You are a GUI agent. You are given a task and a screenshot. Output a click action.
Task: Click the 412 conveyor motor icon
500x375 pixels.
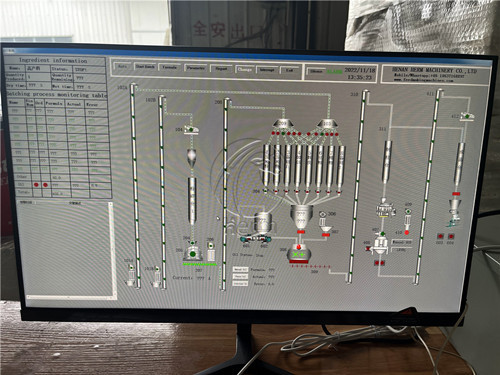point(467,116)
